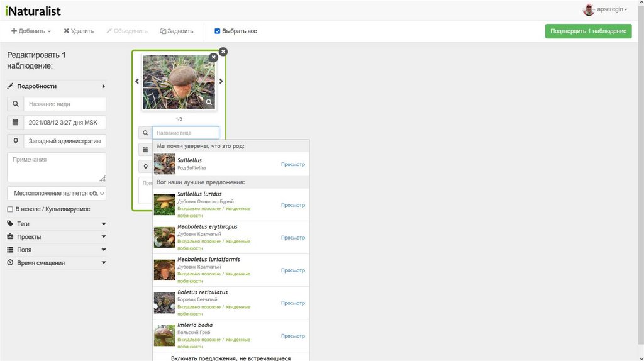The image size is (644, 361).
Task: Open 'Просмотр' link for Neoboletus erythropus
Action: click(293, 237)
